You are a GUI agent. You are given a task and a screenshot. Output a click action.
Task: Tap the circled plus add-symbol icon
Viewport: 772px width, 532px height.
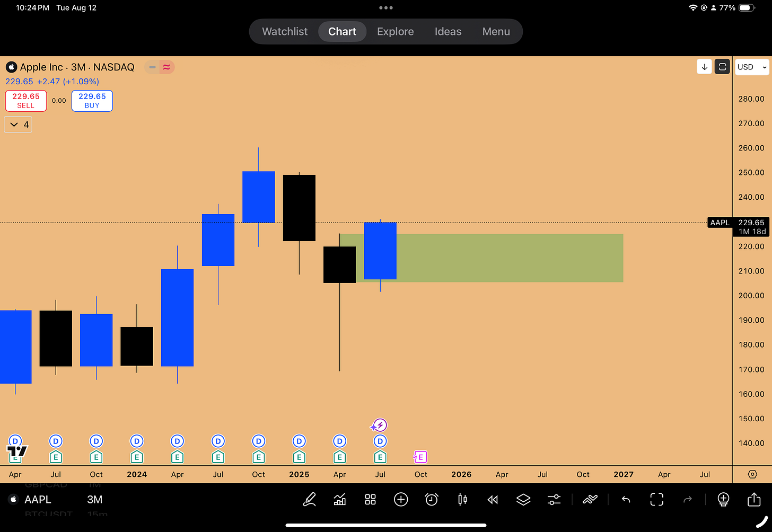click(x=401, y=499)
